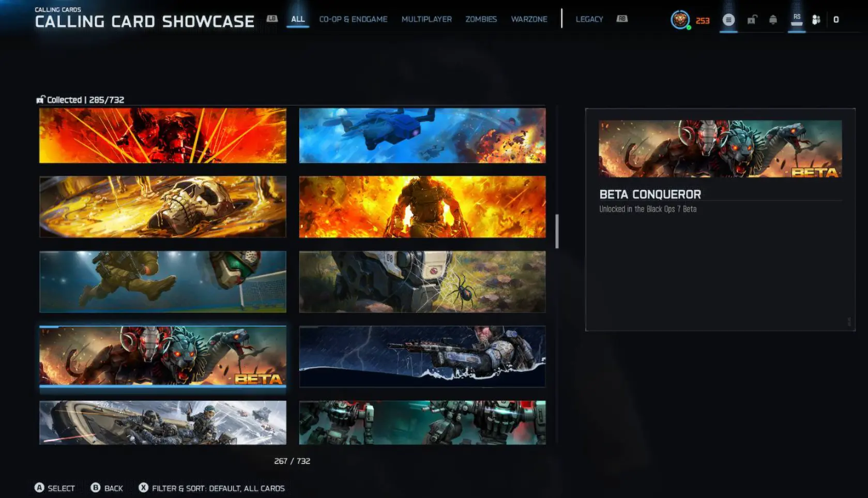This screenshot has width=868, height=498.
Task: Click the RB bumper icon
Action: tap(622, 19)
